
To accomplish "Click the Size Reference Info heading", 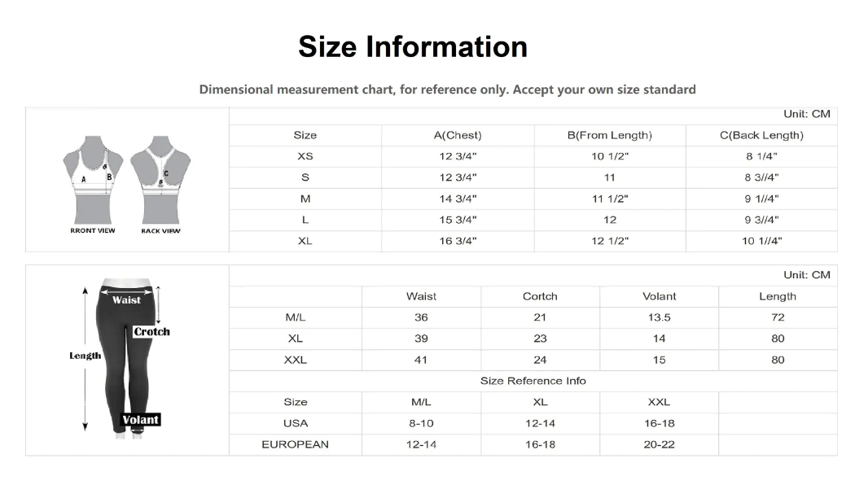I will pyautogui.click(x=533, y=381).
